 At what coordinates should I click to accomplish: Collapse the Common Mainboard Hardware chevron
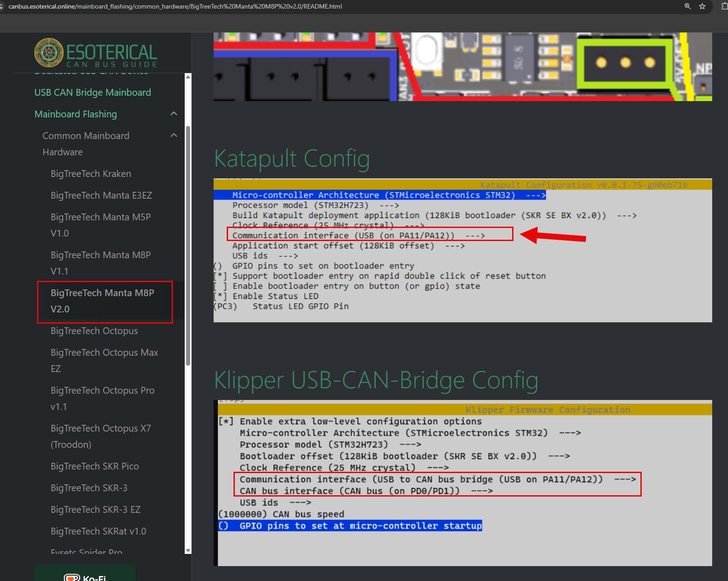click(x=174, y=135)
